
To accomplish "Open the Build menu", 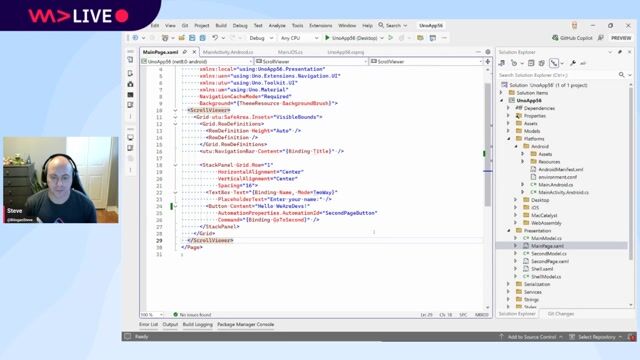I will pyautogui.click(x=221, y=25).
